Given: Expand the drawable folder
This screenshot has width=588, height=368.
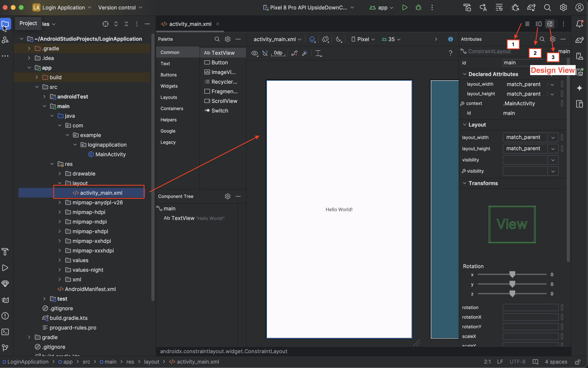Looking at the screenshot, I should point(60,174).
